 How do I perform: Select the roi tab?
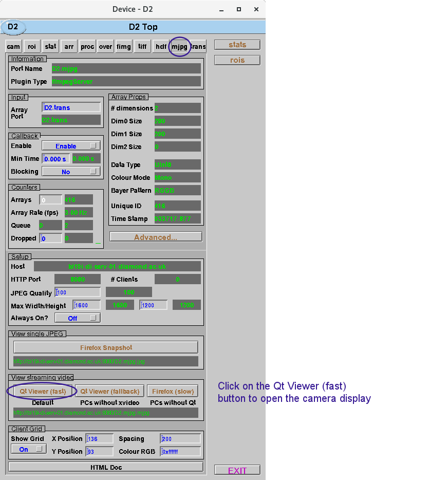coord(32,46)
